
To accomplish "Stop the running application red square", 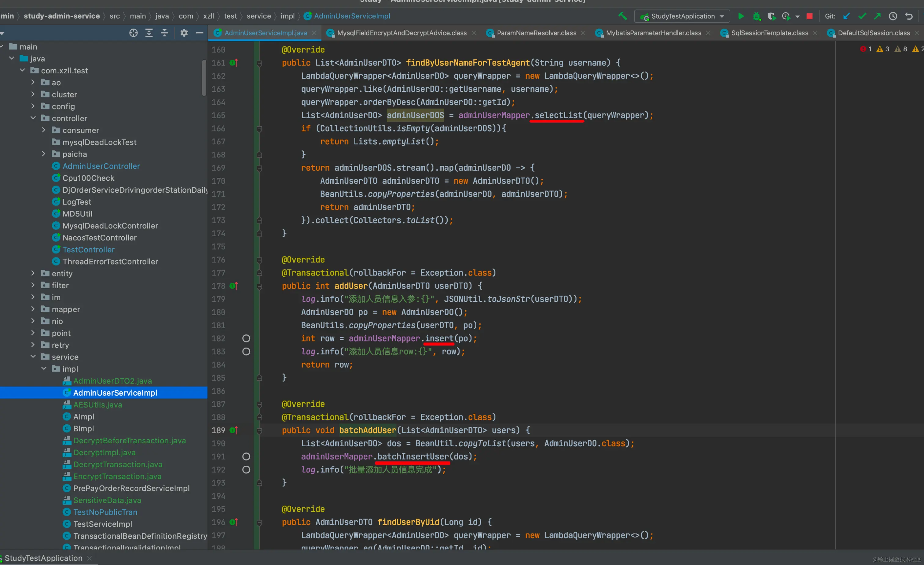I will pyautogui.click(x=810, y=16).
